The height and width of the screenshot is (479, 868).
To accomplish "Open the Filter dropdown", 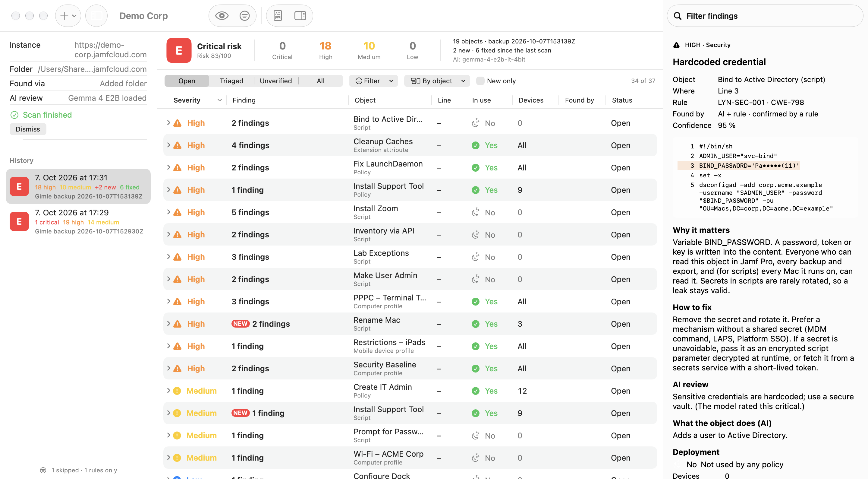I will (373, 81).
